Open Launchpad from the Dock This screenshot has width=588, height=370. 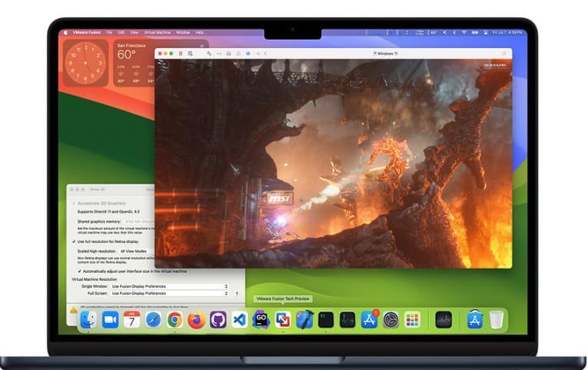pos(413,320)
